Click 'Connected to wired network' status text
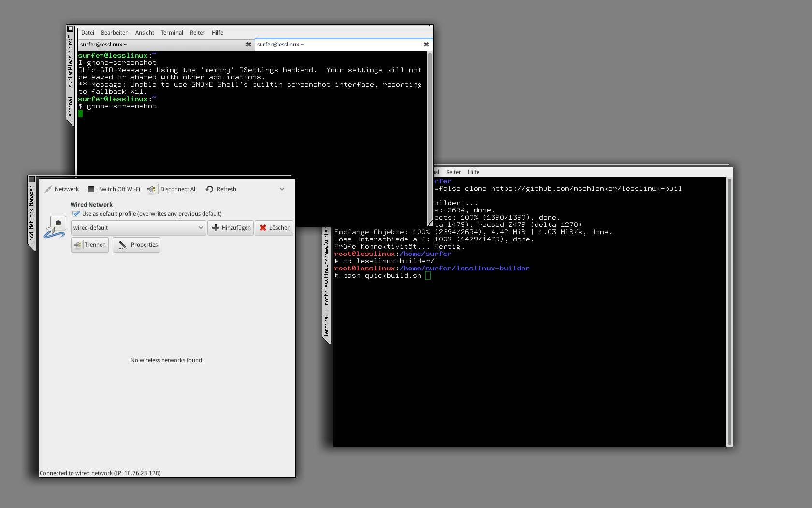This screenshot has width=812, height=508. [100, 473]
